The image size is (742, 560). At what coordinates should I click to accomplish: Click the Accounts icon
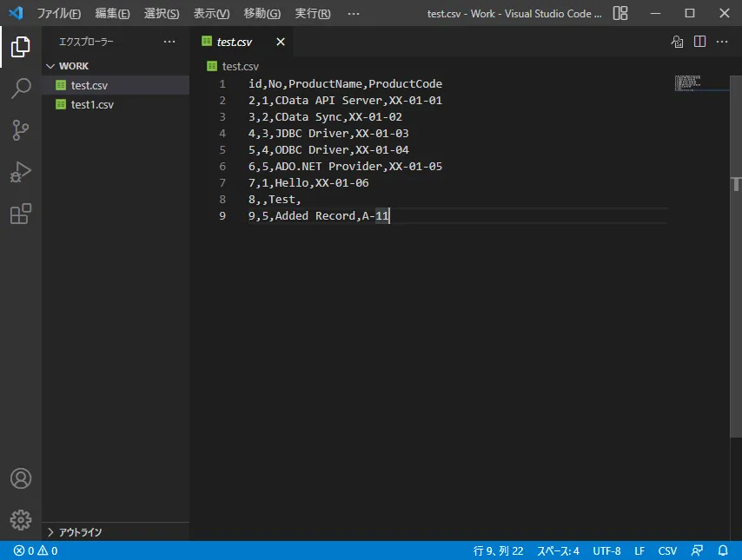[x=21, y=478]
